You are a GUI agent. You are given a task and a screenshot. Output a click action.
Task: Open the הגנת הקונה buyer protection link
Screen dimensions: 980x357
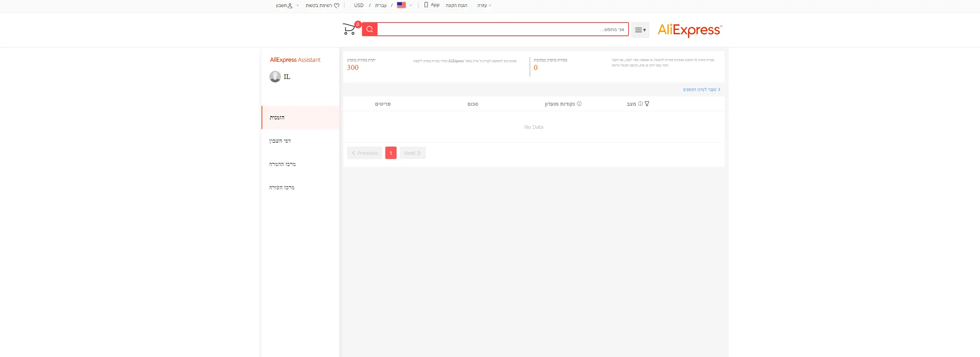[456, 5]
